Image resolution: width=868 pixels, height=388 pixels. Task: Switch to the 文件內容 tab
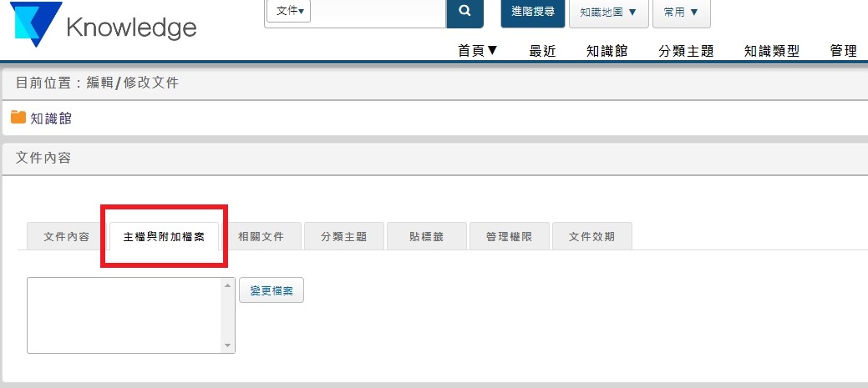(67, 237)
